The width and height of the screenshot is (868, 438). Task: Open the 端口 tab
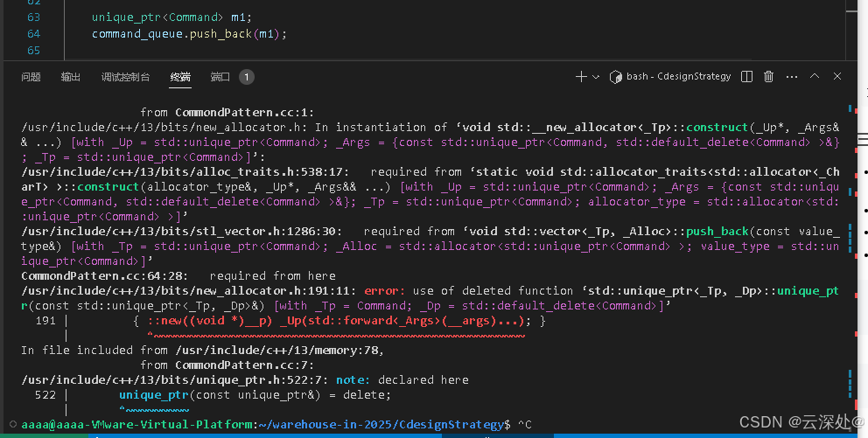pos(220,77)
